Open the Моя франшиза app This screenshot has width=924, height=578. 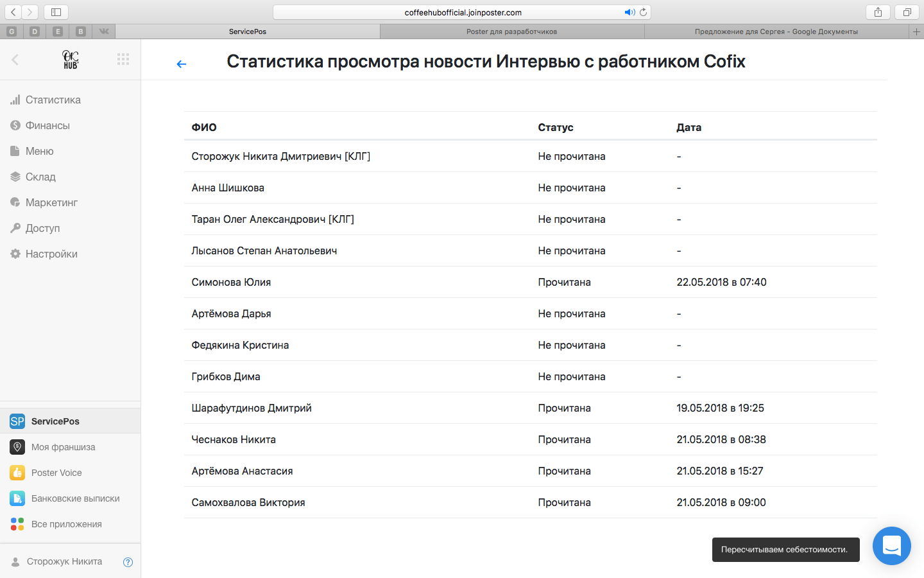[x=63, y=447]
